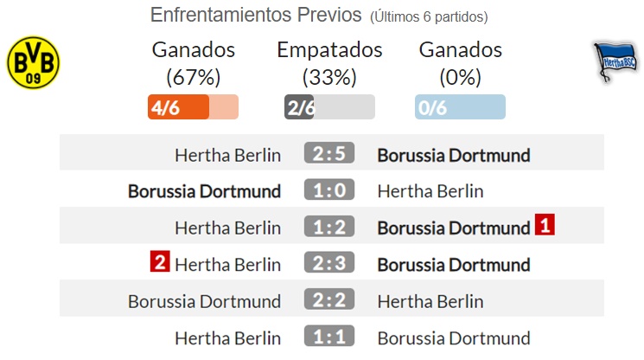Click Hertha Berlin in the 2:2 row
Image resolution: width=644 pixels, height=360 pixels.
[430, 302]
